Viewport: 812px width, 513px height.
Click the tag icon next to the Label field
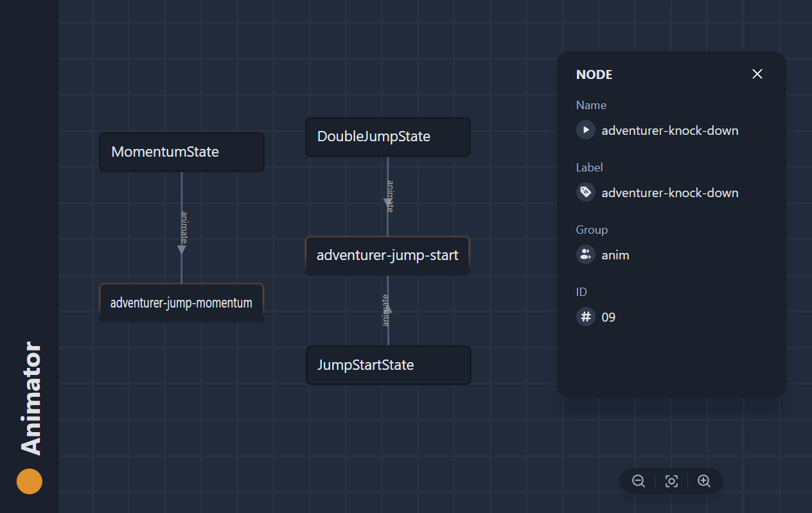coord(585,192)
